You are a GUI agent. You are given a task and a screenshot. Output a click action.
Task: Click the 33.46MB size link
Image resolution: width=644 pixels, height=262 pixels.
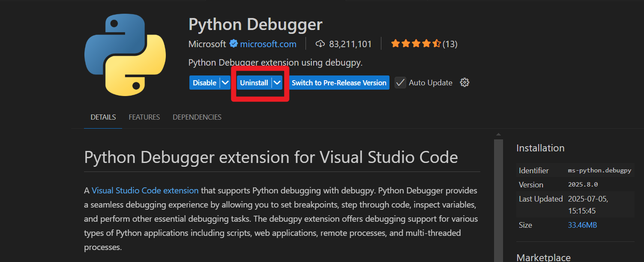pos(582,224)
